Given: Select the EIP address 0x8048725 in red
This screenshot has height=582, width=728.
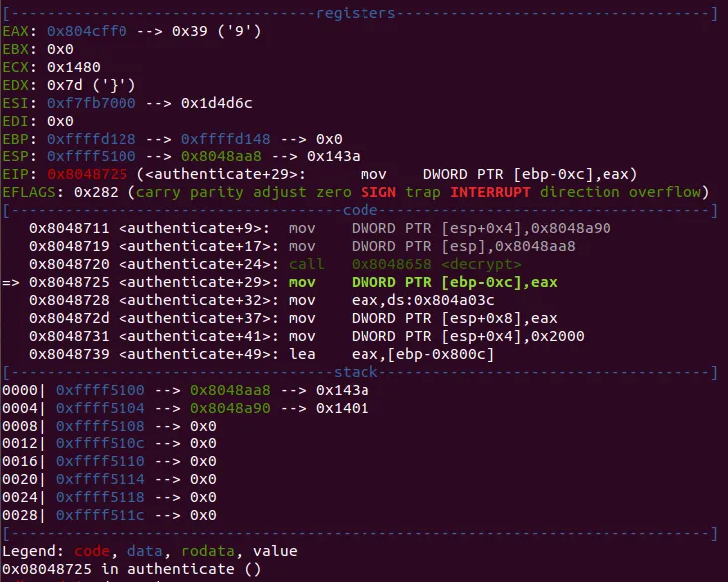Looking at the screenshot, I should (x=87, y=174).
